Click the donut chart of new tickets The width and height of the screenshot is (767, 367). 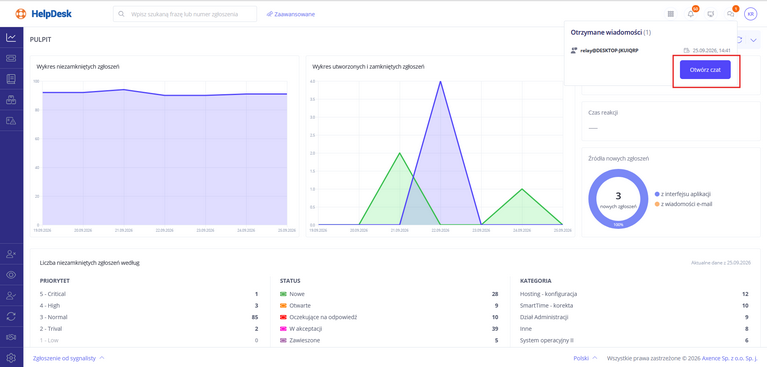click(618, 199)
